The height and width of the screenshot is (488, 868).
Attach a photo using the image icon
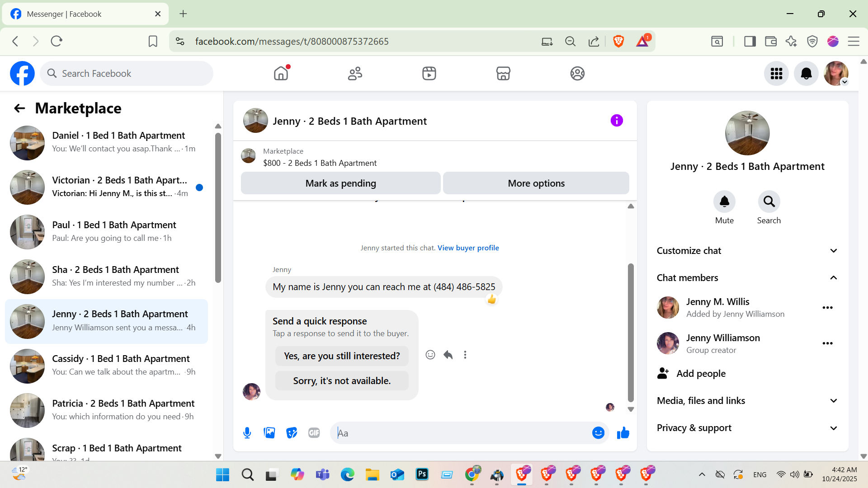[x=269, y=433]
